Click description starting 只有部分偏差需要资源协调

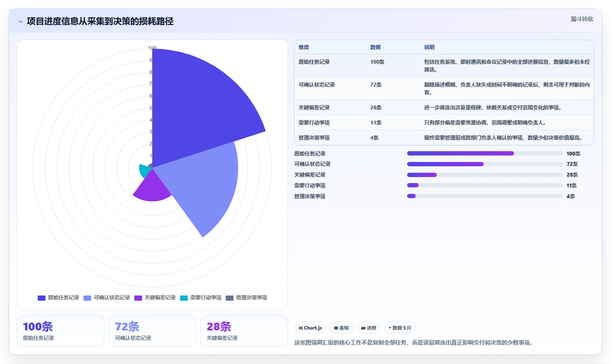pyautogui.click(x=485, y=123)
